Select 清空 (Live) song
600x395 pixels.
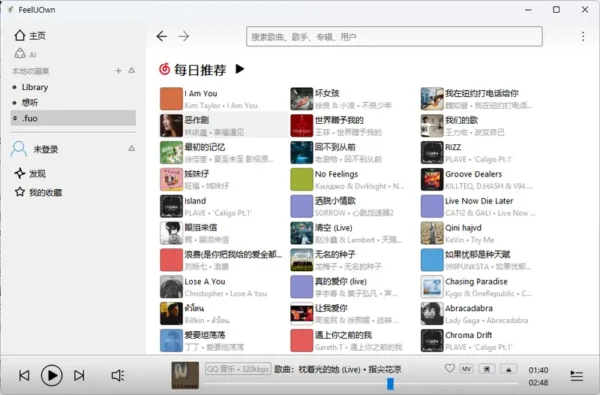(354, 233)
